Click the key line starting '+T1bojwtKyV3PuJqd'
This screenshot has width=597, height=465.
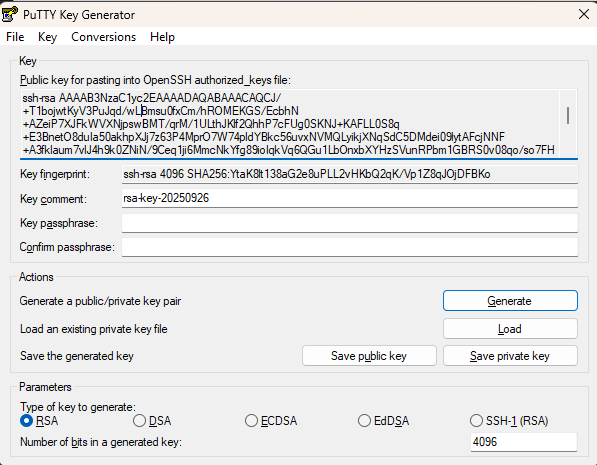(x=161, y=111)
